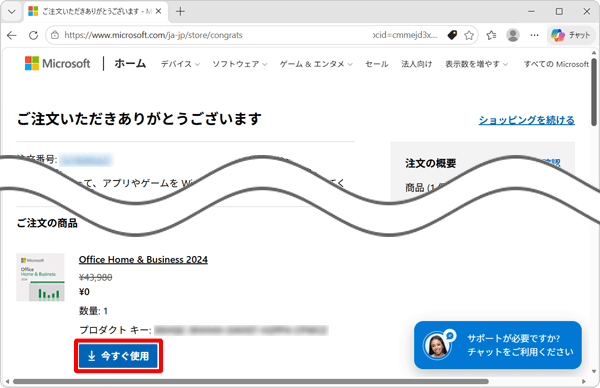Add page to favorites star
The width and height of the screenshot is (600, 388).
point(469,35)
